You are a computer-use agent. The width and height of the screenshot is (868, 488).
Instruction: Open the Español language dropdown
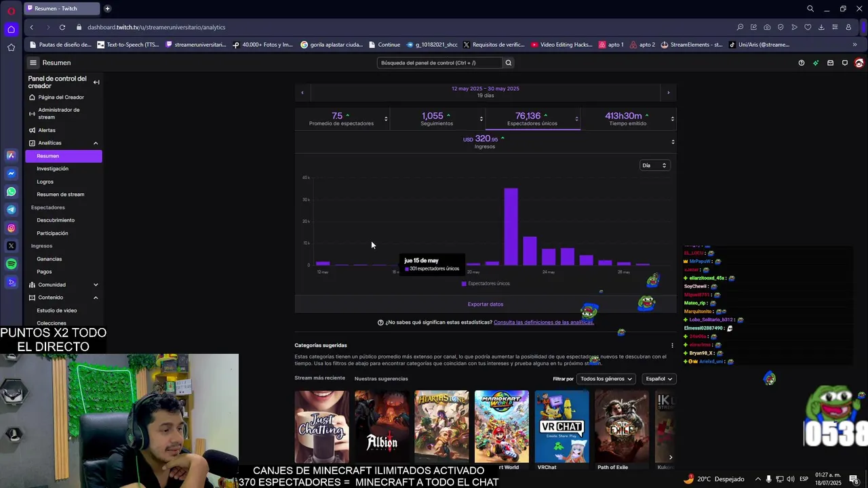(658, 379)
